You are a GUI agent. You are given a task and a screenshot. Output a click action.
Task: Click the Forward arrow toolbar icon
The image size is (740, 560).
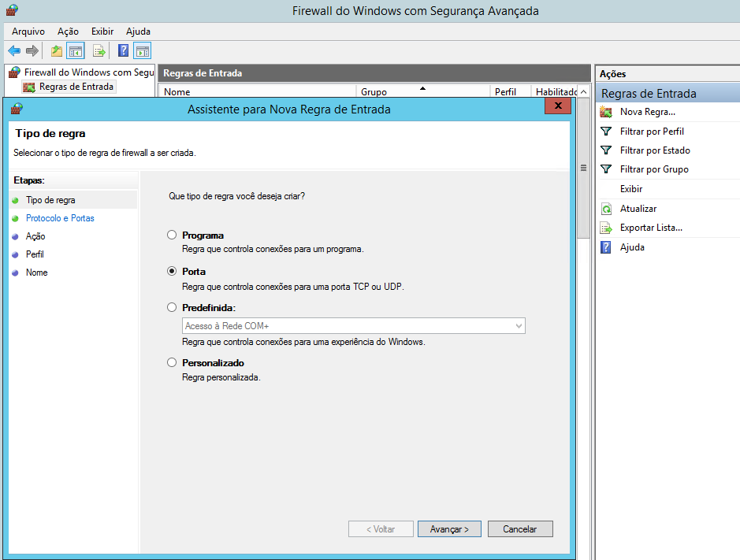coord(32,50)
